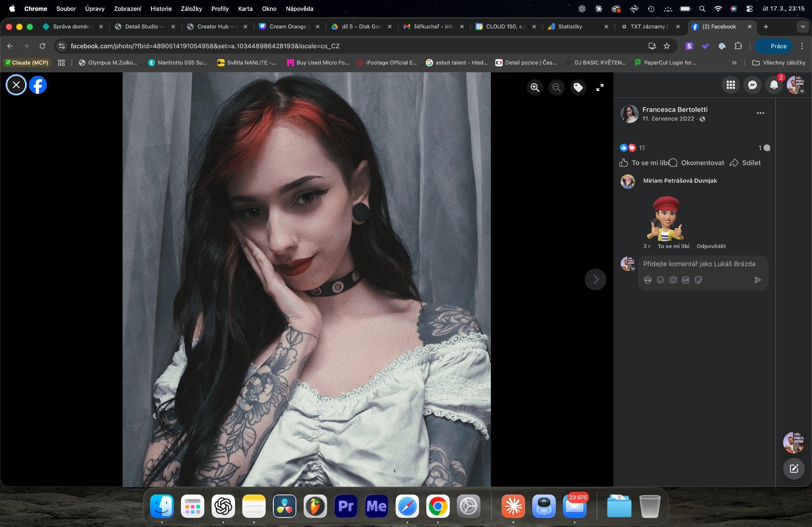812x527 pixels.
Task: Open macOS Control Center
Action: 749,9
